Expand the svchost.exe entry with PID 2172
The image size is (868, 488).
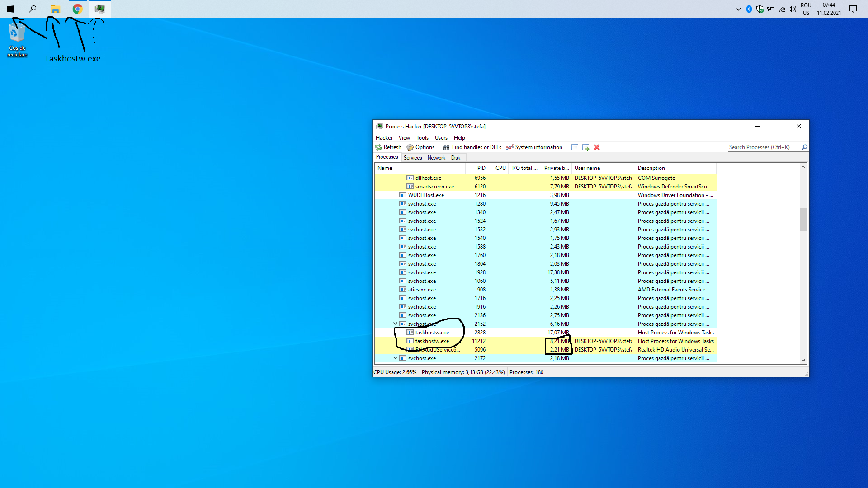pos(395,358)
